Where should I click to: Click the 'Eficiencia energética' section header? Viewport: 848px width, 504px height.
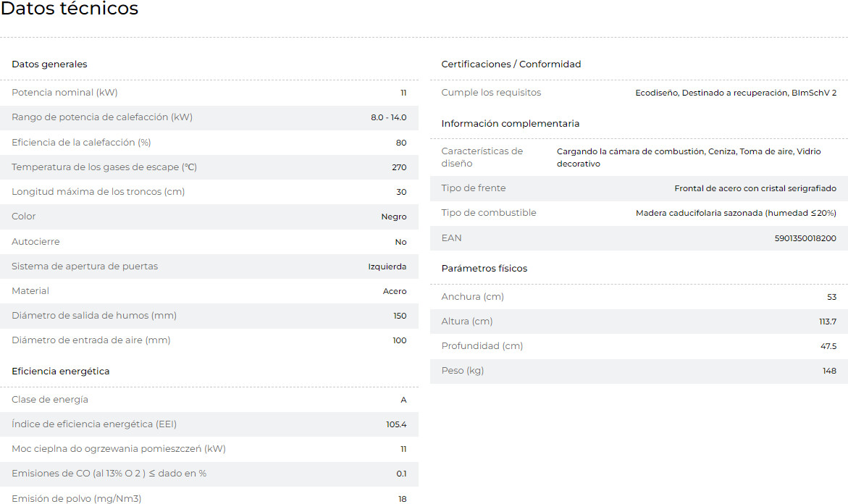pyautogui.click(x=61, y=371)
